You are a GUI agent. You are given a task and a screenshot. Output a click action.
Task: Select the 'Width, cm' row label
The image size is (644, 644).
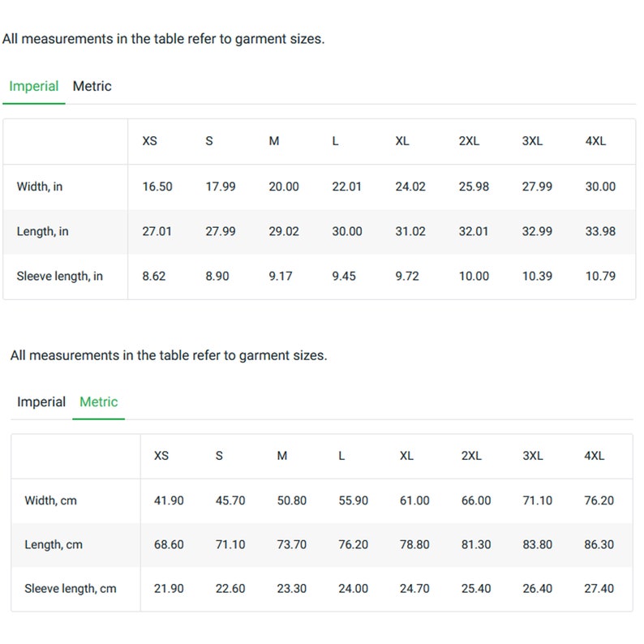click(50, 500)
